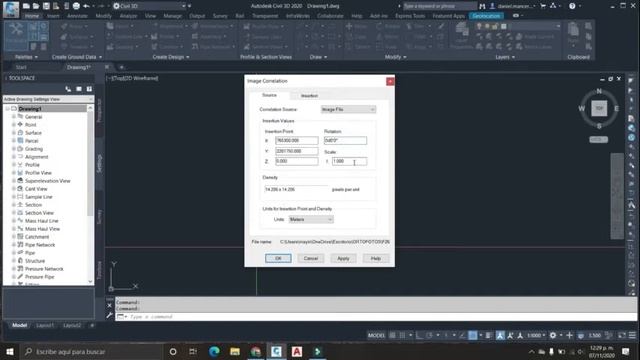Click Cancel in Image Correlation dialog
Screen dimensions: 640x360
pos(311,258)
